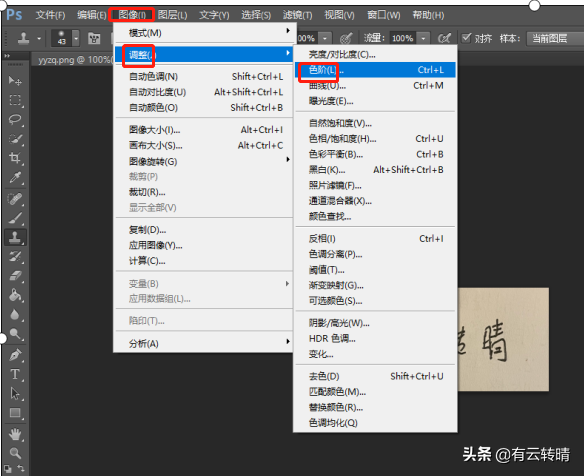Choose 反相(I) invert command

[375, 239]
